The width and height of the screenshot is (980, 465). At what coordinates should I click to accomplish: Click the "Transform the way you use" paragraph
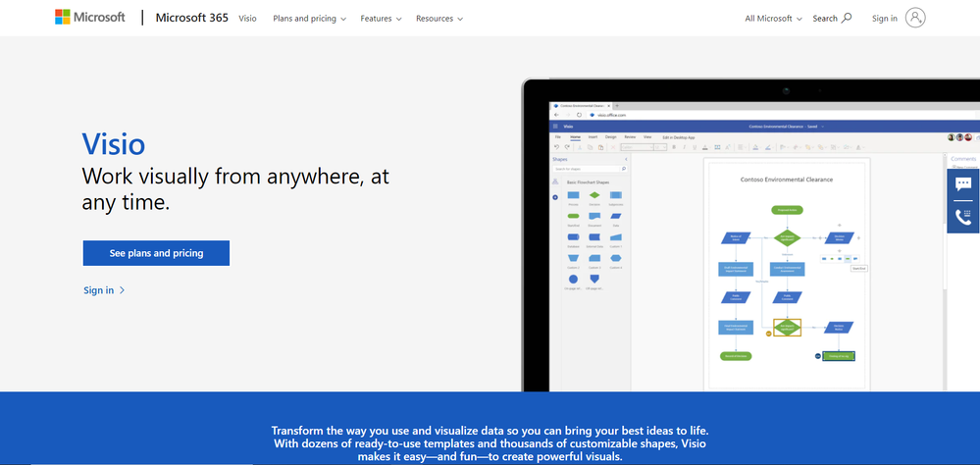[490, 443]
